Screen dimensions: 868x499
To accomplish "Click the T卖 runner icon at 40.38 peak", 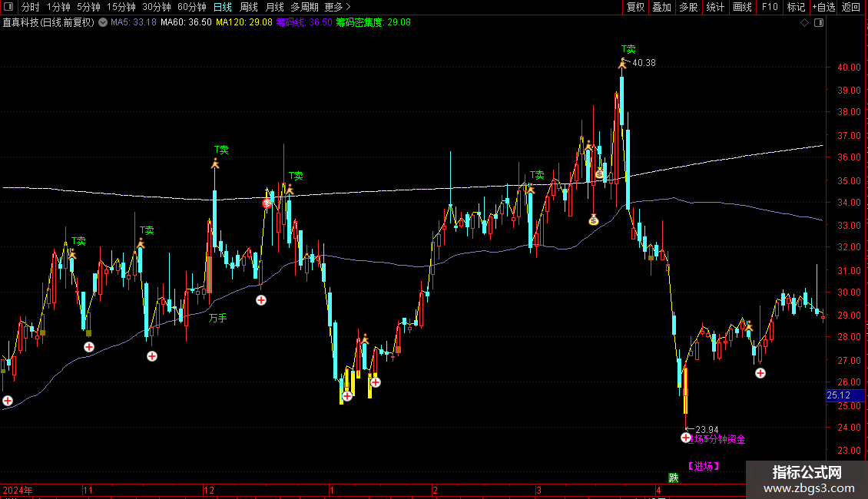I will coord(624,63).
